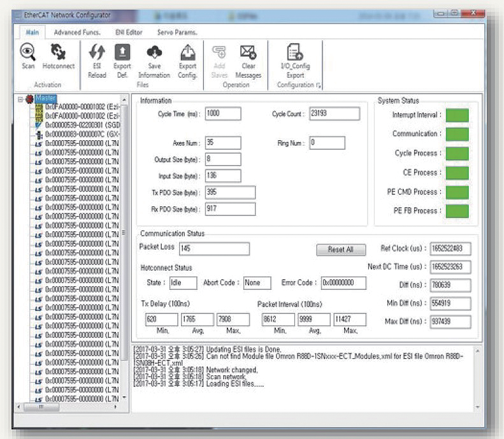
Task: Click tree panel horizontal scrollbar thumb
Action: pos(41,407)
